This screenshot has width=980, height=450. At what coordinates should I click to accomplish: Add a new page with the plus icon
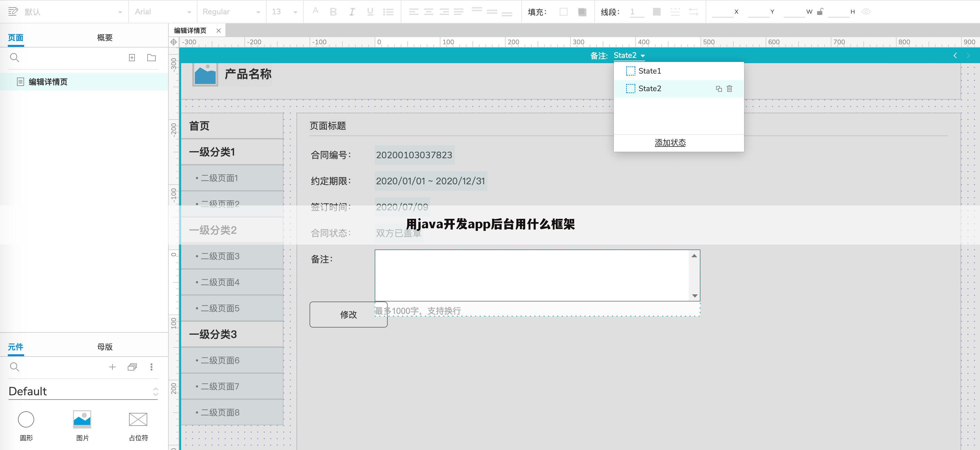point(132,58)
